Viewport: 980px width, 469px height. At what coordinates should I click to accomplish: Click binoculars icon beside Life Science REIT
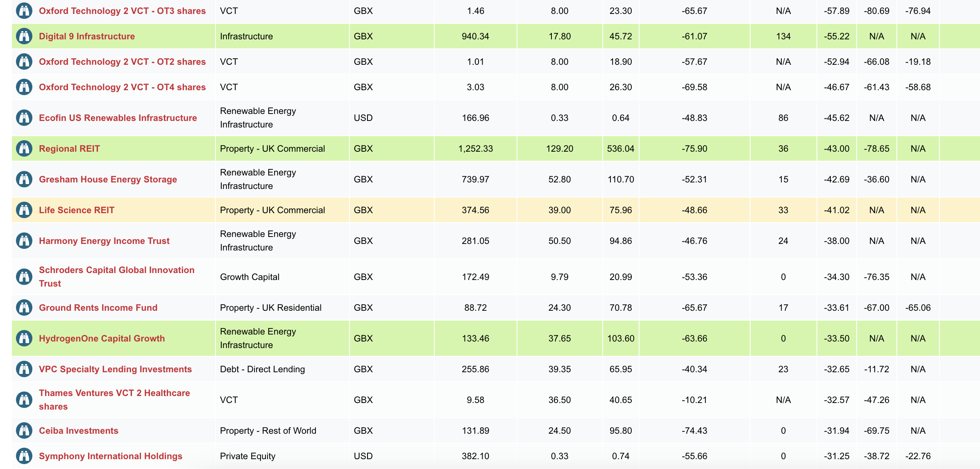(x=24, y=210)
